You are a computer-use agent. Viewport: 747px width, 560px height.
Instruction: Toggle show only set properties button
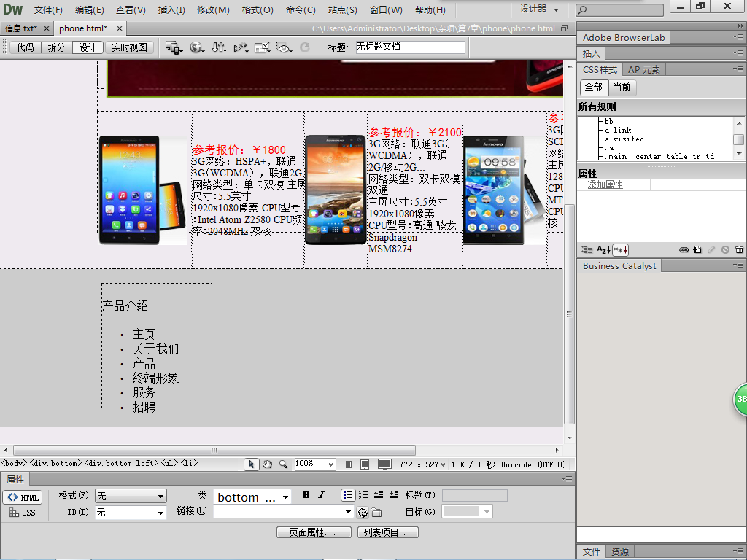tap(620, 249)
